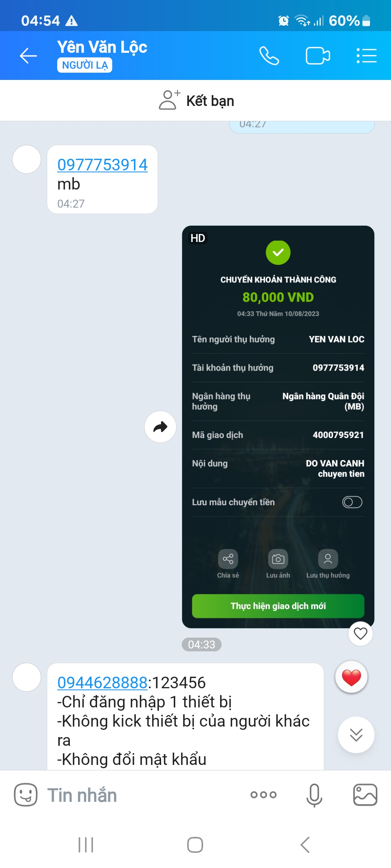391x868 pixels.
Task: Tap the Android home button
Action: click(x=195, y=845)
